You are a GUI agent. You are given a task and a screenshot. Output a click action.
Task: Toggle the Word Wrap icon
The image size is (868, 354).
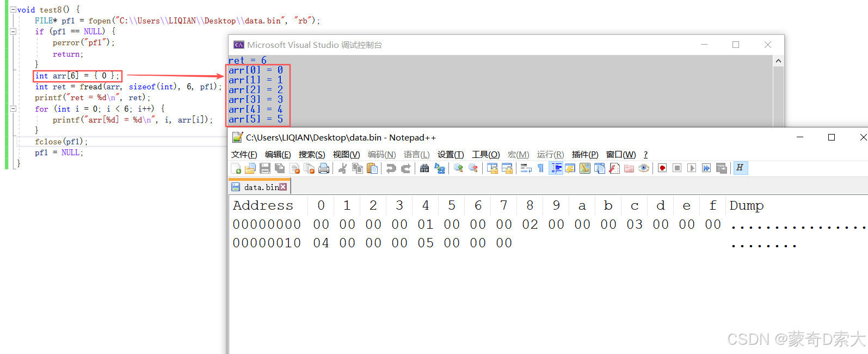pyautogui.click(x=526, y=168)
